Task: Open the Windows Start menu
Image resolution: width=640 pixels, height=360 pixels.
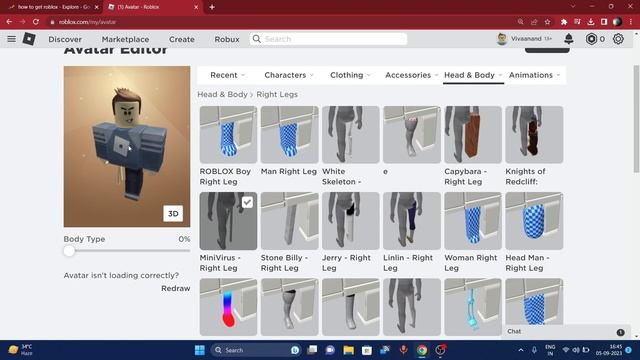Action: coord(200,350)
